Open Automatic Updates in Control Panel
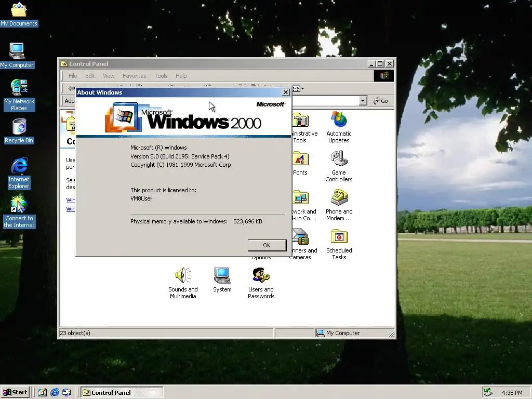The width and height of the screenshot is (532, 399). click(339, 127)
